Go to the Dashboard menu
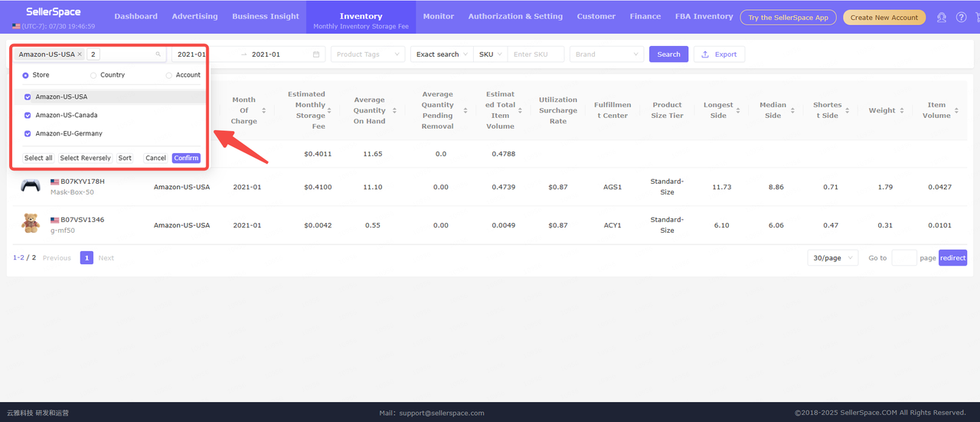The image size is (980, 422). pos(136,16)
